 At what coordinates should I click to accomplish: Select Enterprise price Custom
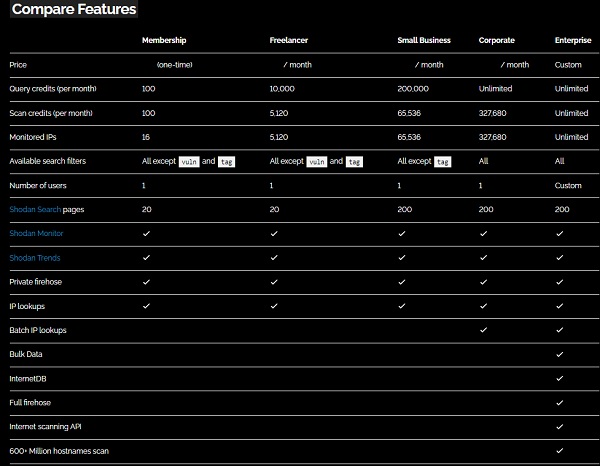pos(568,65)
